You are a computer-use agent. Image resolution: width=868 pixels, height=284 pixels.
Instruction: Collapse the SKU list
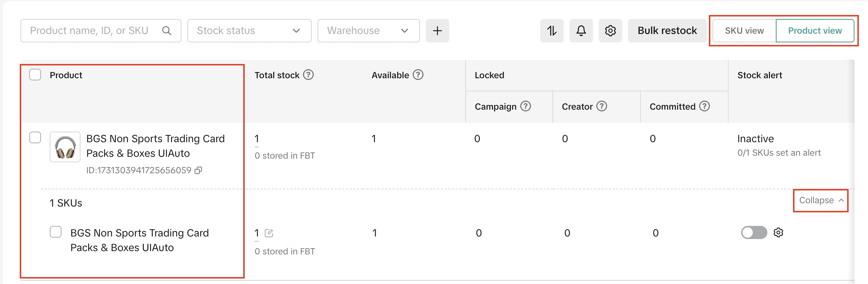(x=821, y=200)
